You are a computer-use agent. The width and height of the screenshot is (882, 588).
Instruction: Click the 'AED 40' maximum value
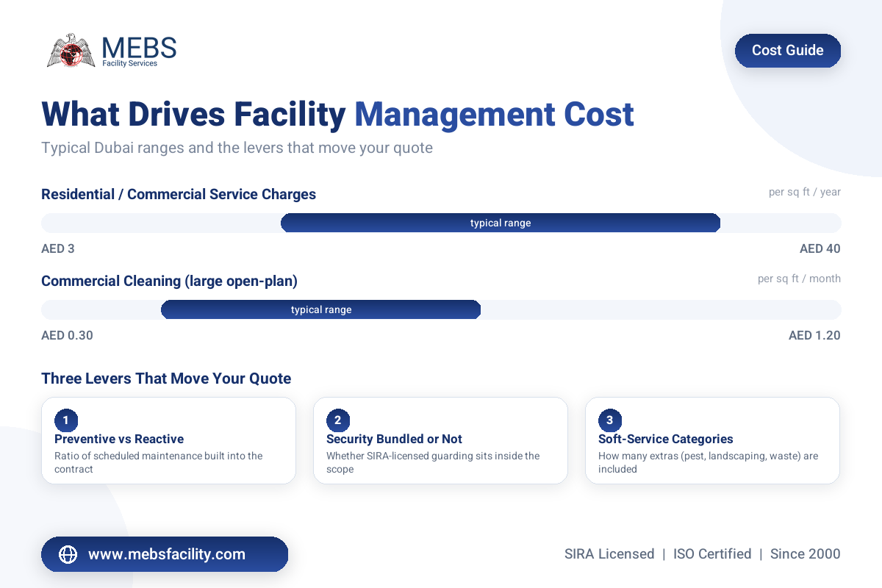(x=820, y=249)
